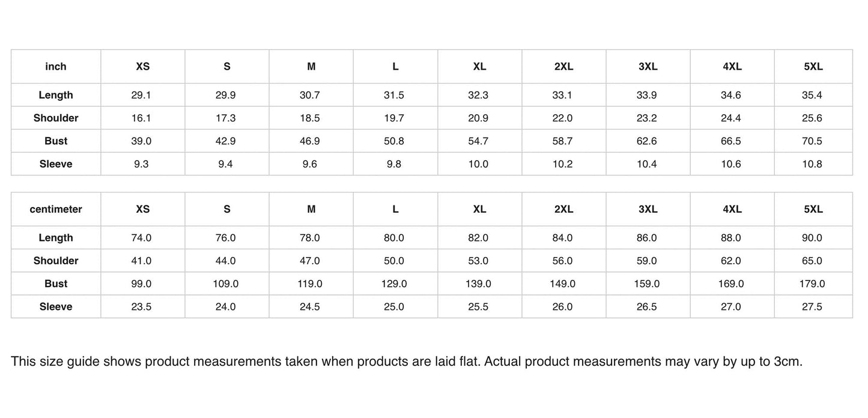Click the 3XL column header in inch table
The image size is (868, 418).
pyautogui.click(x=648, y=67)
